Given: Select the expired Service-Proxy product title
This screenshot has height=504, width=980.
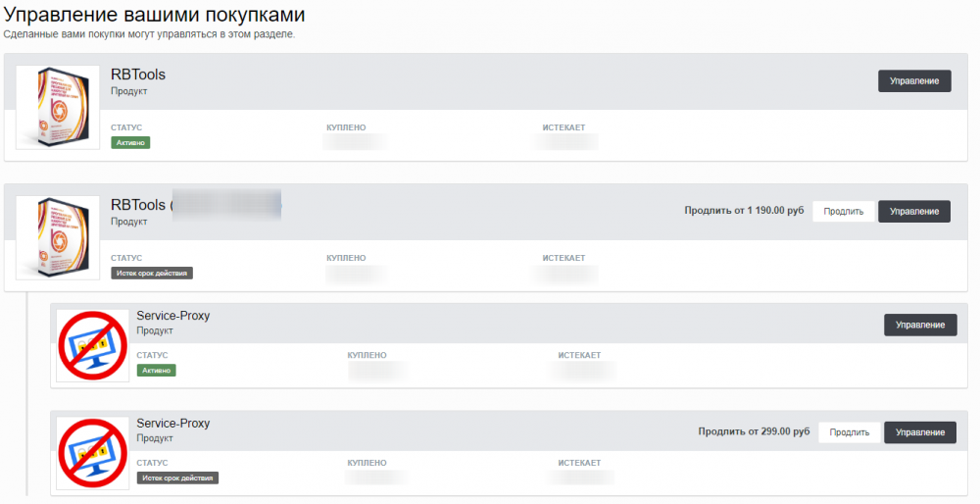Looking at the screenshot, I should 172,424.
